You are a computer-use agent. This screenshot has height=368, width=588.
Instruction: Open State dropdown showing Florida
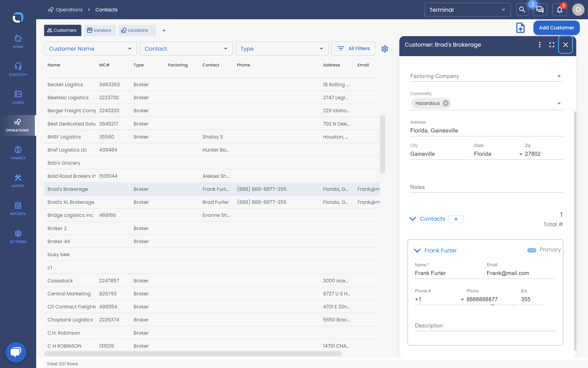tap(498, 154)
